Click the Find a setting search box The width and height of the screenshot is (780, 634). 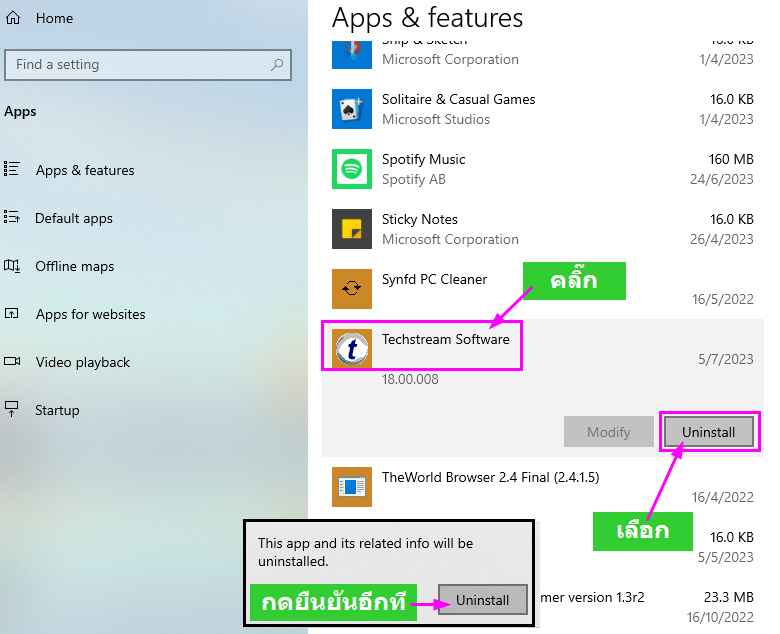click(148, 65)
